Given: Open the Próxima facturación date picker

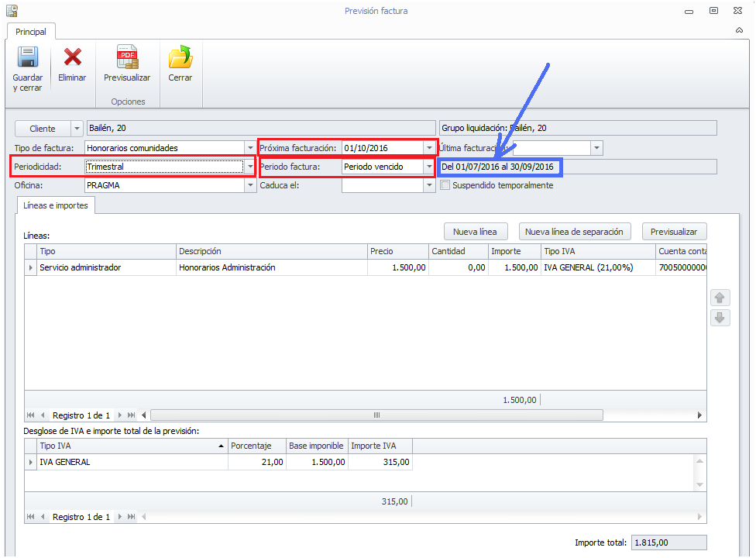Looking at the screenshot, I should 429,148.
